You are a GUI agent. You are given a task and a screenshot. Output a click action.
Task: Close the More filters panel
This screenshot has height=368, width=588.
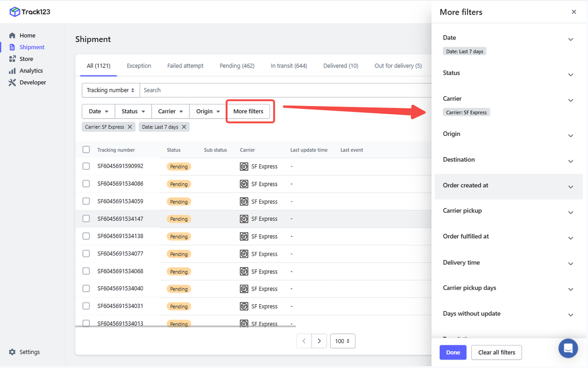pyautogui.click(x=574, y=12)
